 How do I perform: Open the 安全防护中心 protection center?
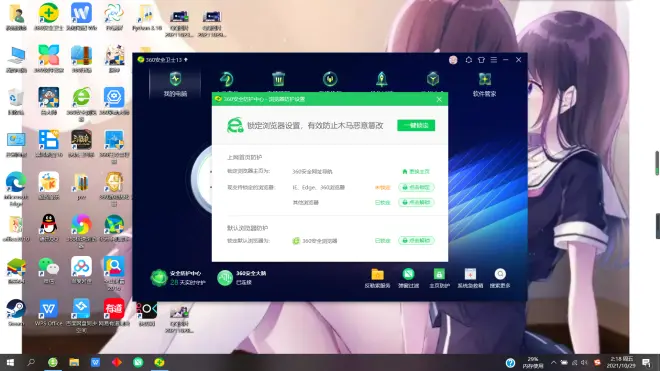pyautogui.click(x=178, y=278)
